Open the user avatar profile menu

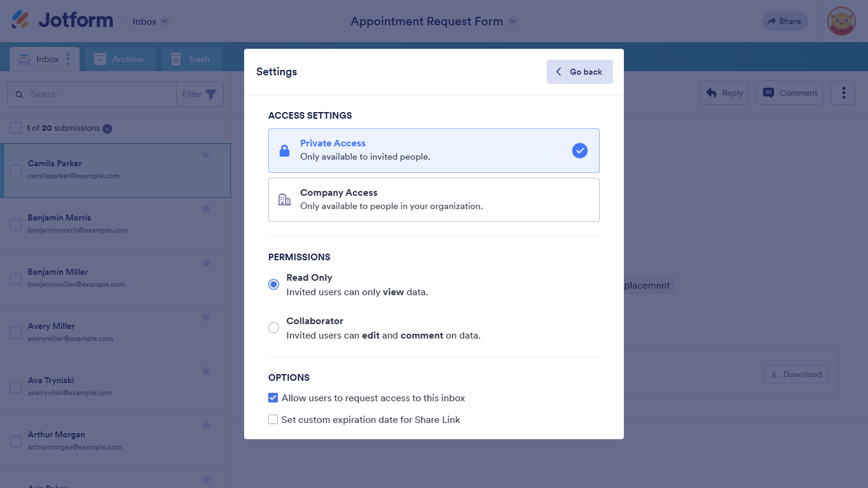841,21
